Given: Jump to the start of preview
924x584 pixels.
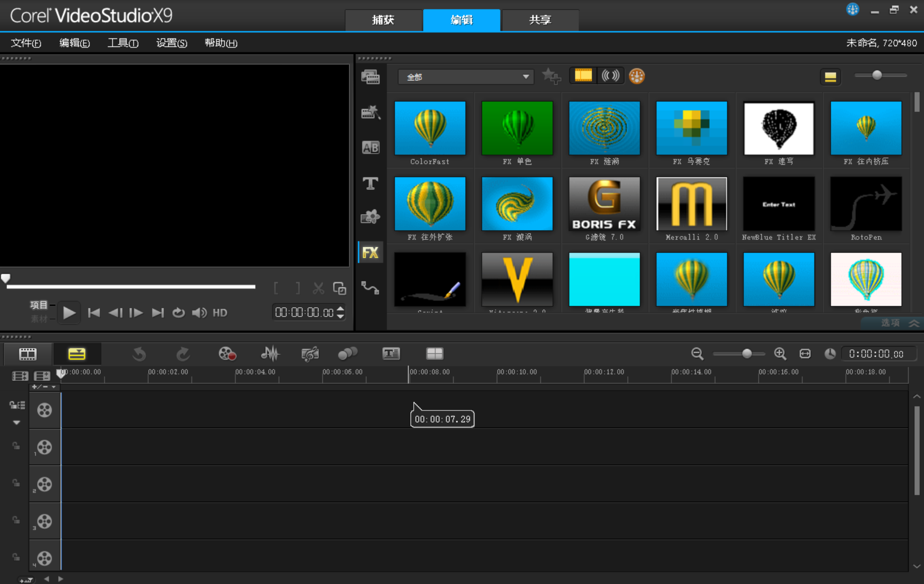Looking at the screenshot, I should (x=94, y=313).
